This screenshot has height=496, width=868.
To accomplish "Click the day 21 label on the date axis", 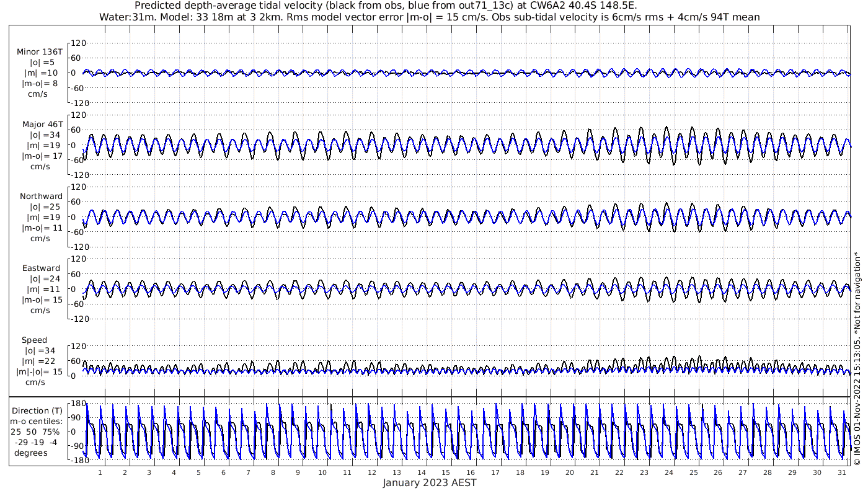I will (595, 472).
